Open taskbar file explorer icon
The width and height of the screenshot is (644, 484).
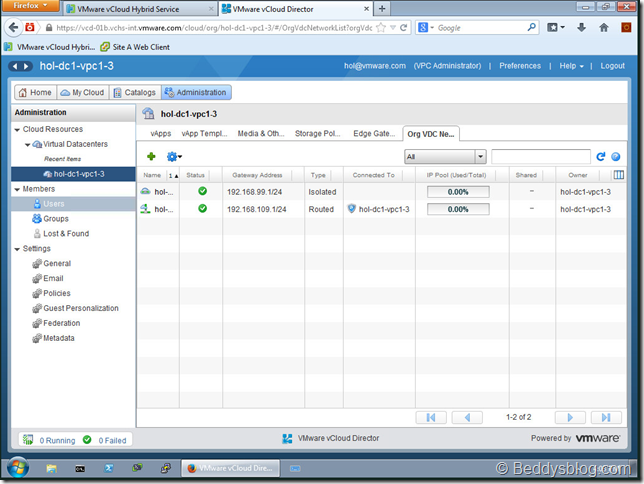51,468
